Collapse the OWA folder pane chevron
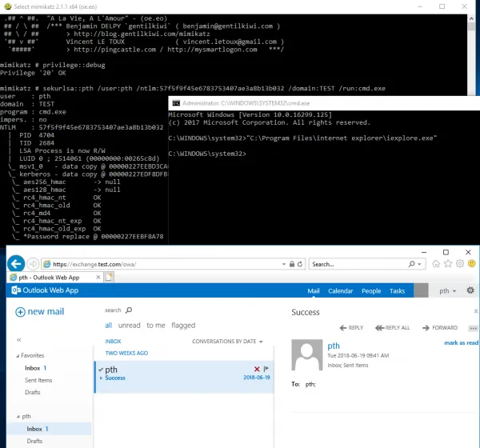This screenshot has width=480, height=448. [19, 339]
